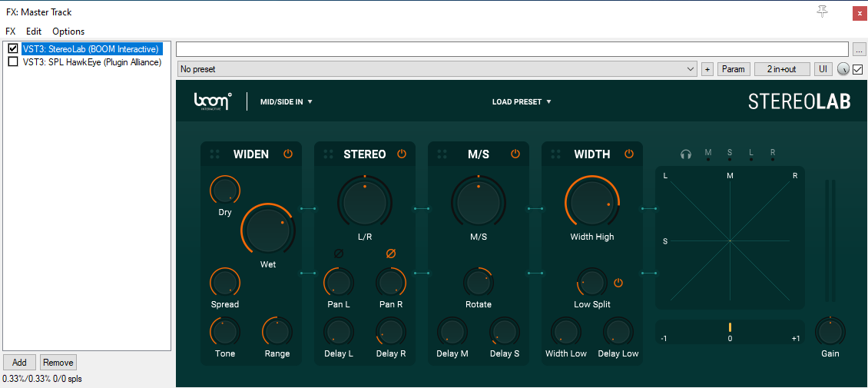The width and height of the screenshot is (868, 388).
Task: Toggle the plugin bypass checkbox at top right
Action: point(858,69)
